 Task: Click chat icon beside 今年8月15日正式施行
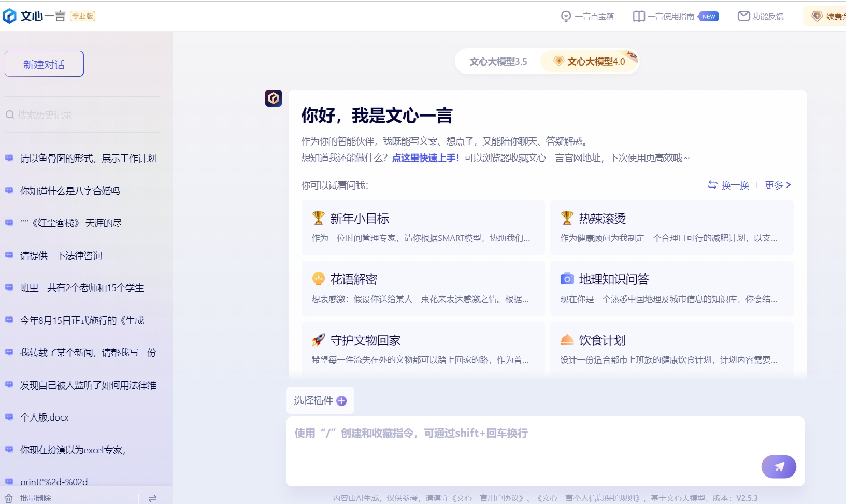[x=9, y=320]
